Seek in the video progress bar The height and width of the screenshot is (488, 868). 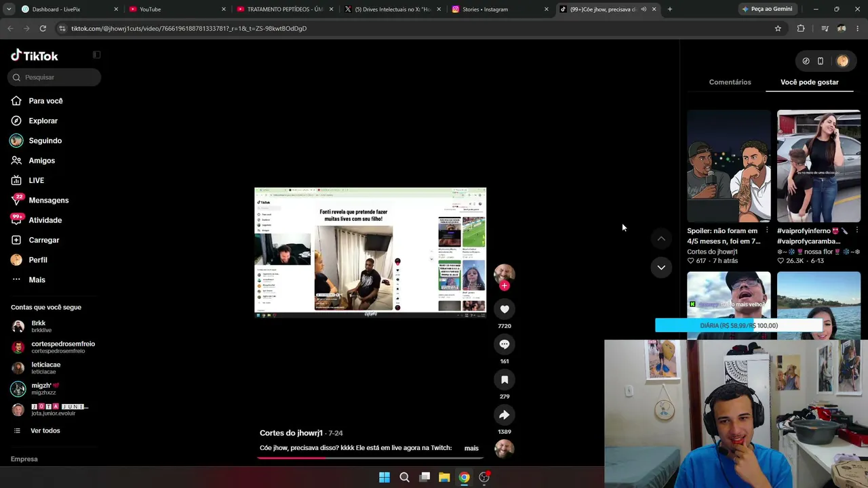click(x=370, y=457)
